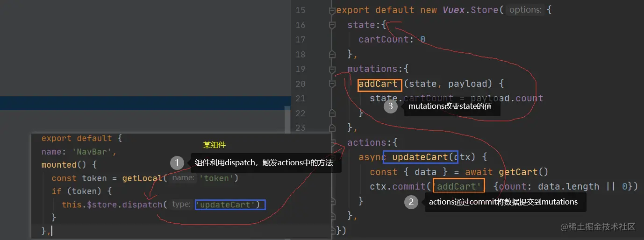
Task: Click line number 20 in the gutter
Action: tap(301, 84)
